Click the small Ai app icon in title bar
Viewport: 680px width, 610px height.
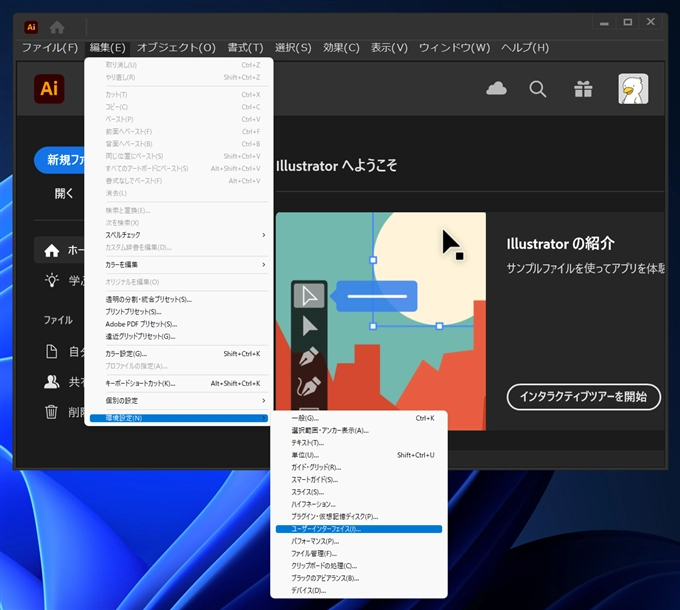(x=31, y=27)
